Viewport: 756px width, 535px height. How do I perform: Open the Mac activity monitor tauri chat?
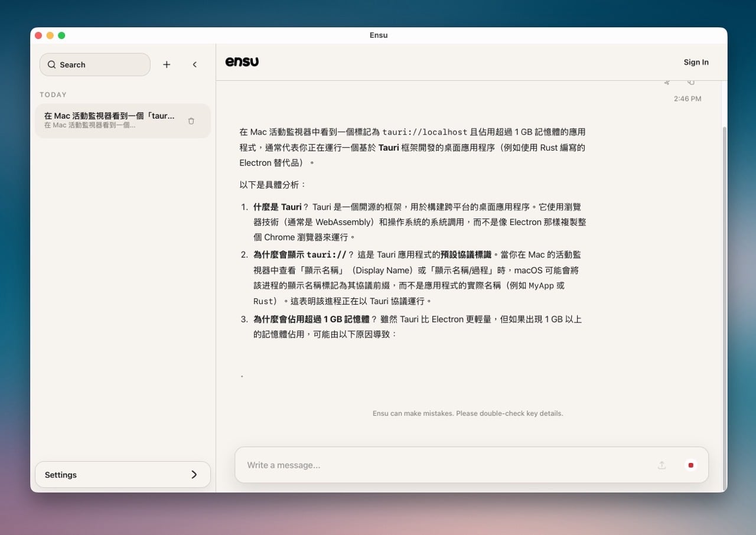click(109, 120)
